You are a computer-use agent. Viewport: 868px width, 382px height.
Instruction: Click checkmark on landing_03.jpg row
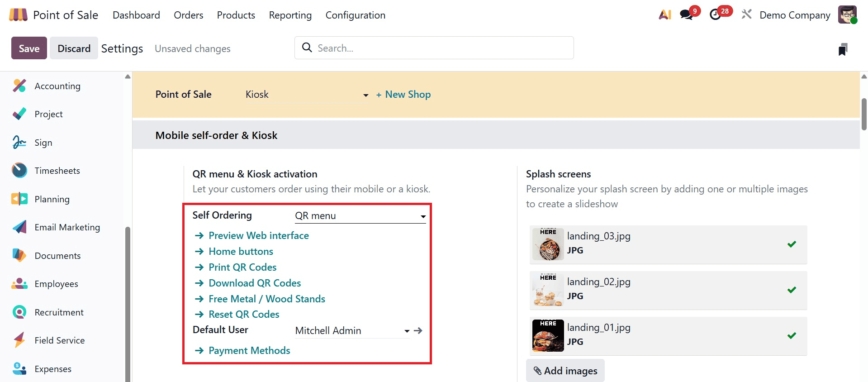792,244
